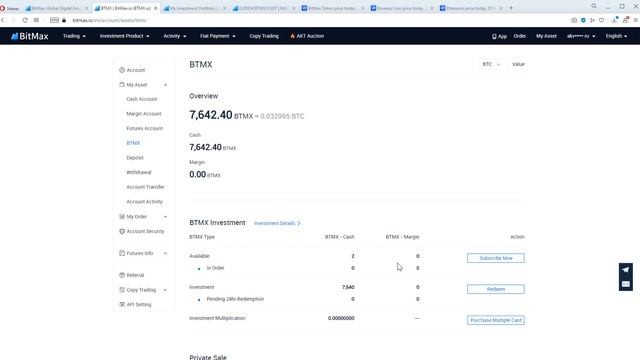Open the AKT Auction page
640x360 pixels.
tap(307, 36)
